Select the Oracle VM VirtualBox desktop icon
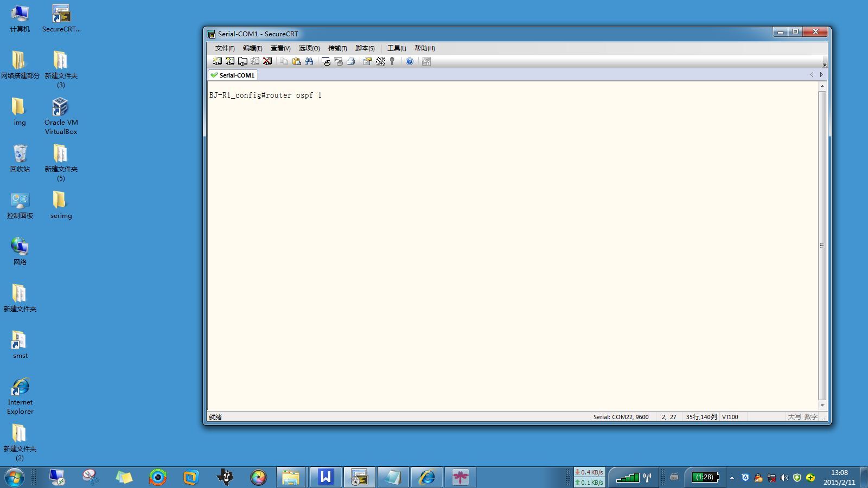The height and width of the screenshot is (488, 868). (x=61, y=116)
